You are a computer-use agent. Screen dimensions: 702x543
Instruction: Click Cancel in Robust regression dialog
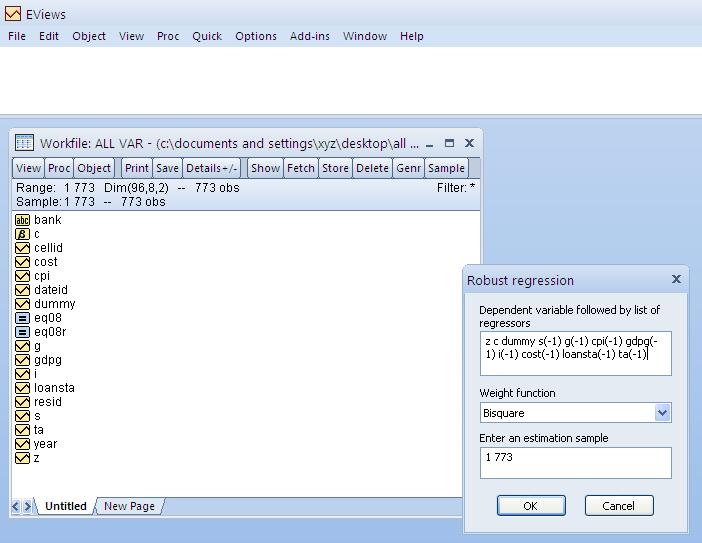tap(619, 506)
